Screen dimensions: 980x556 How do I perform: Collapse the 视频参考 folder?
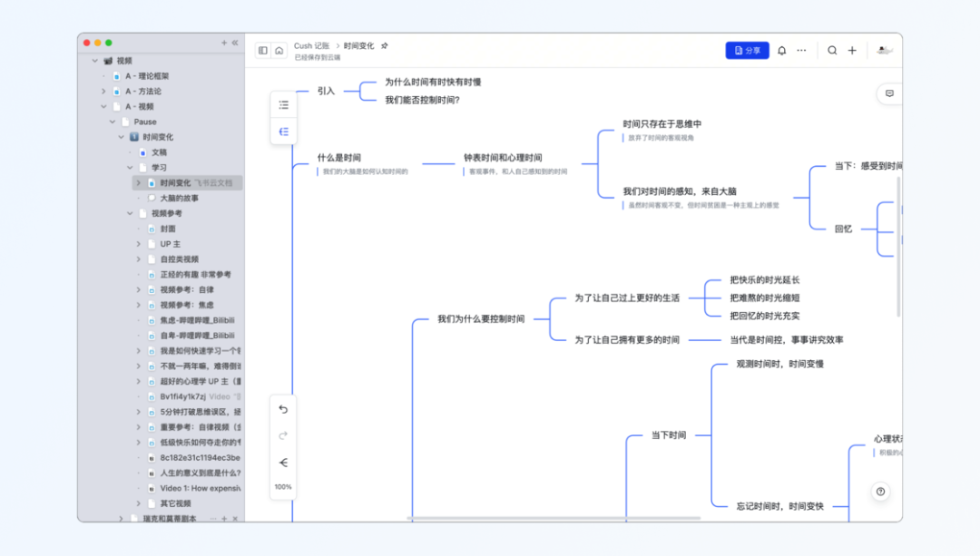point(130,214)
